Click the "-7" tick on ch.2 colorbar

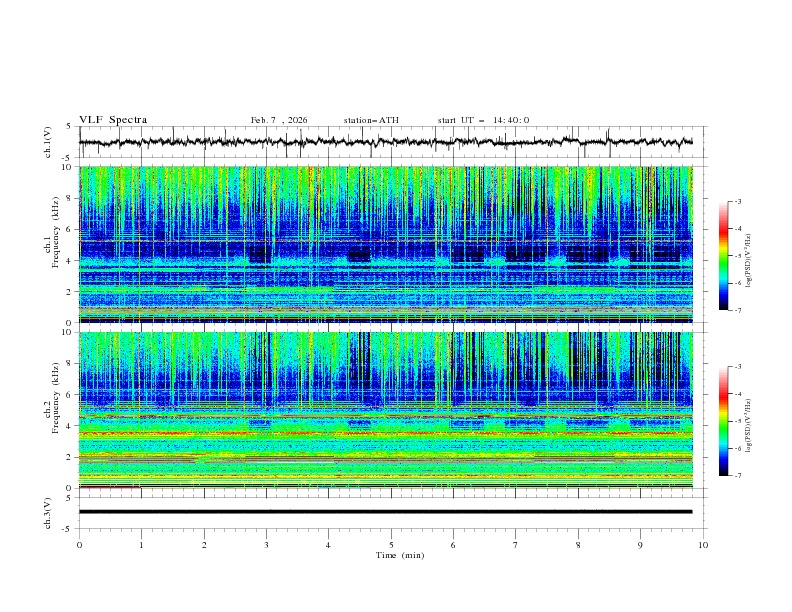(x=737, y=476)
